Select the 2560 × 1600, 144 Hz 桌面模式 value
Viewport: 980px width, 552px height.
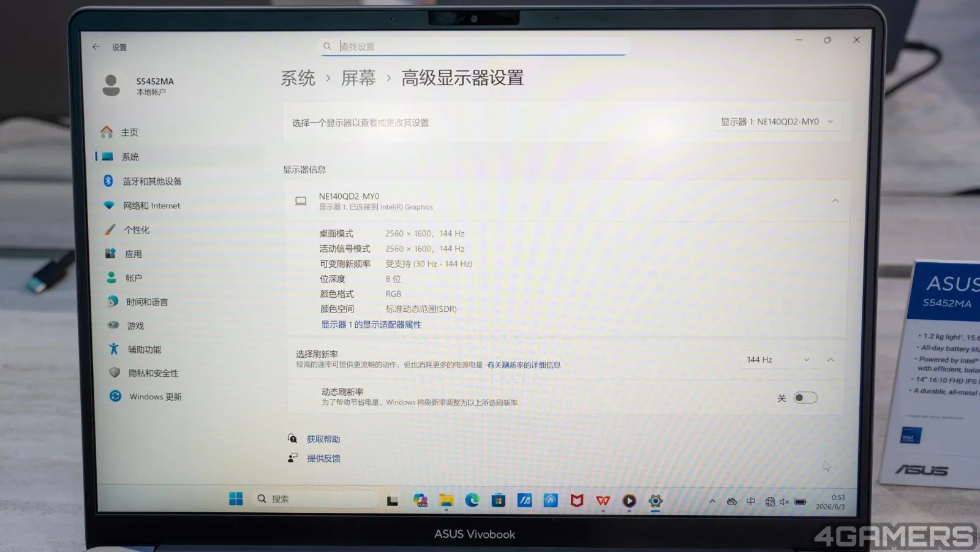tap(424, 233)
